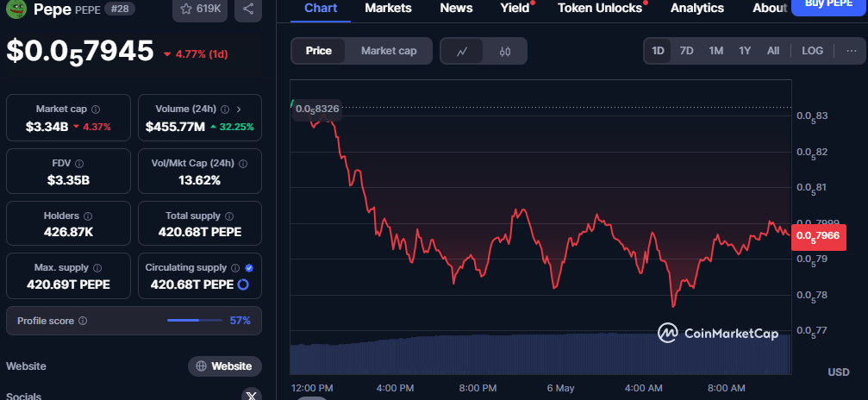This screenshot has width=868, height=400.
Task: Select the Market cap chart toggle
Action: click(x=389, y=51)
